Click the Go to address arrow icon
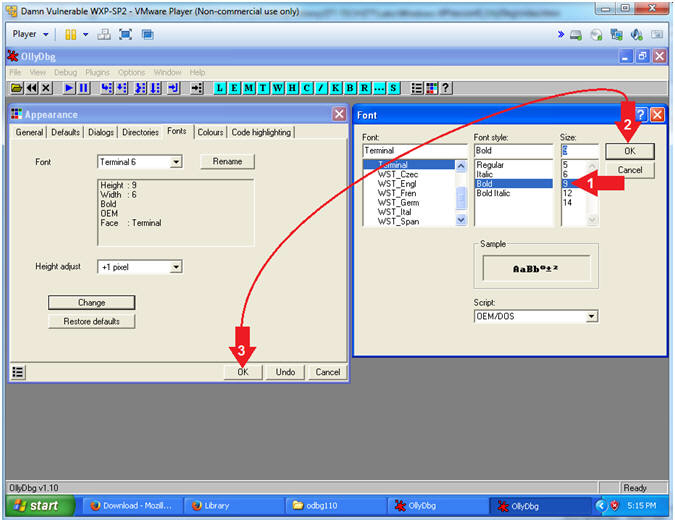 pos(197,88)
